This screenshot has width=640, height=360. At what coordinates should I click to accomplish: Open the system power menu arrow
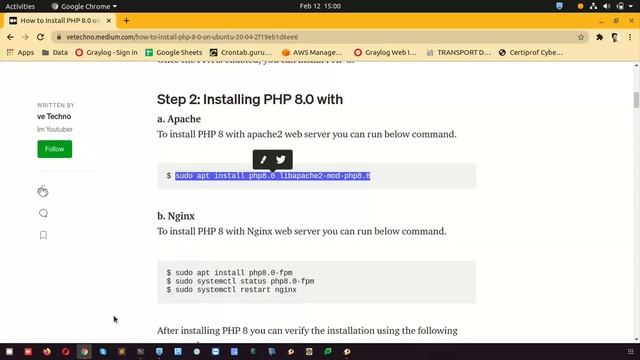tap(631, 6)
